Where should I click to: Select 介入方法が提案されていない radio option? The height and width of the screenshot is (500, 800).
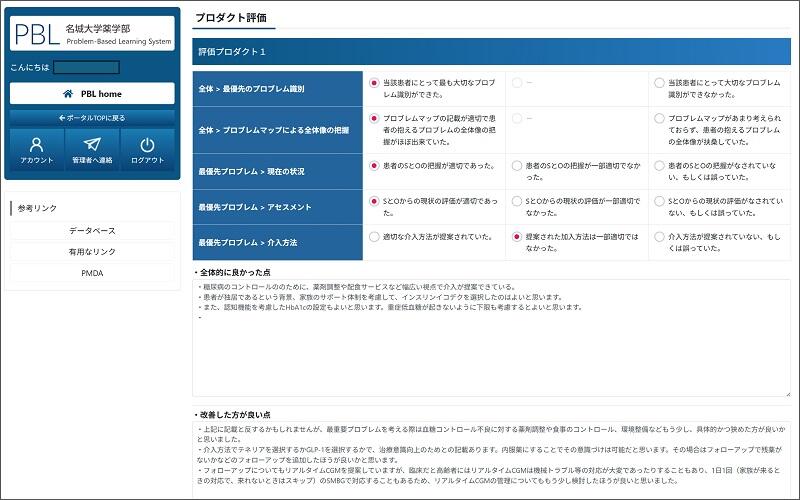coord(659,237)
